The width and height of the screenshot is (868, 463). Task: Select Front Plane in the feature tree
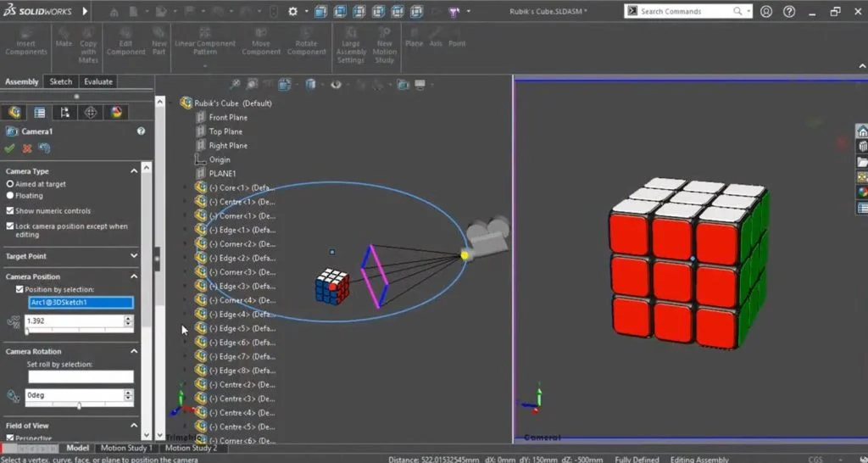click(228, 117)
